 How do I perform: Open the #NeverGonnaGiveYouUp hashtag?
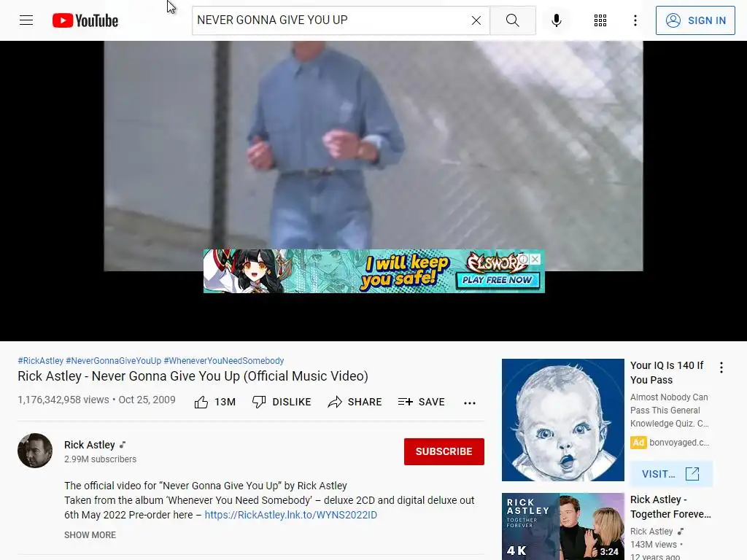click(113, 360)
